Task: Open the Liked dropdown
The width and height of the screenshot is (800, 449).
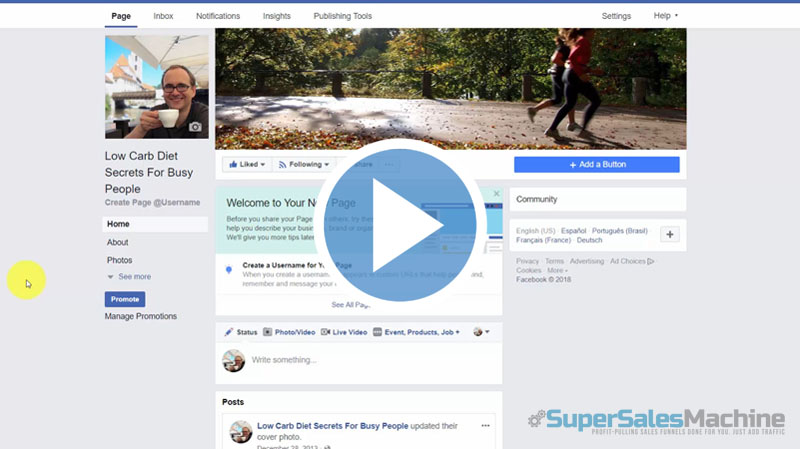Action: pos(244,164)
